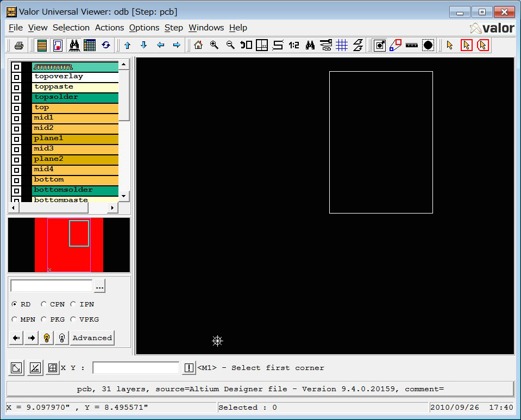Click the snap target icon with arrow
This screenshot has height=420, width=521.
[379, 45]
